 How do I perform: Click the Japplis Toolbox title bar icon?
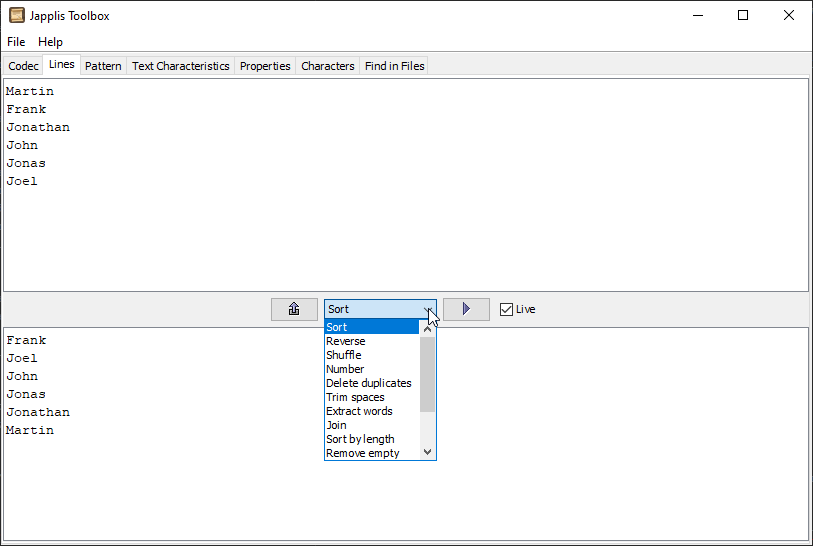click(x=17, y=15)
